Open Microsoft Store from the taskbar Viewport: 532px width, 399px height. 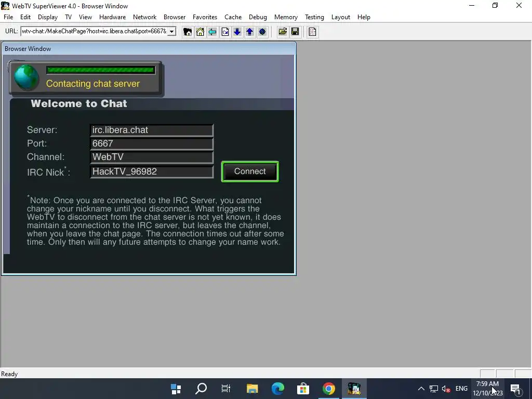tap(303, 389)
